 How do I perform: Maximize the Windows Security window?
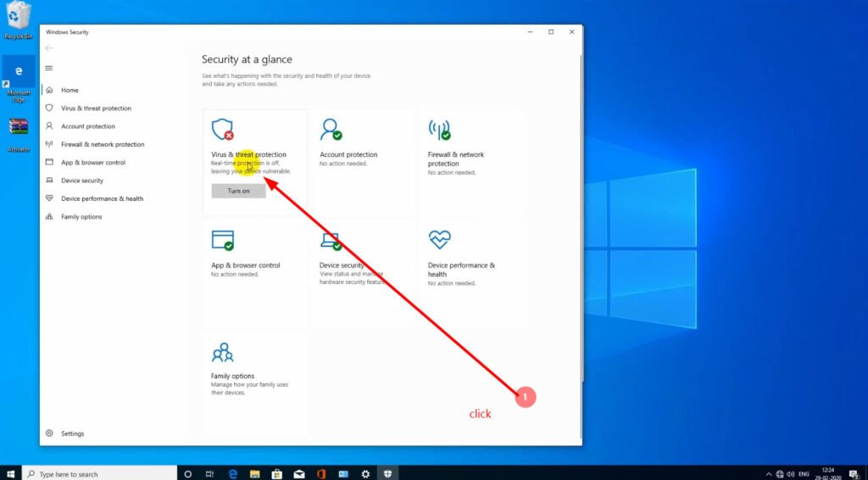click(551, 32)
